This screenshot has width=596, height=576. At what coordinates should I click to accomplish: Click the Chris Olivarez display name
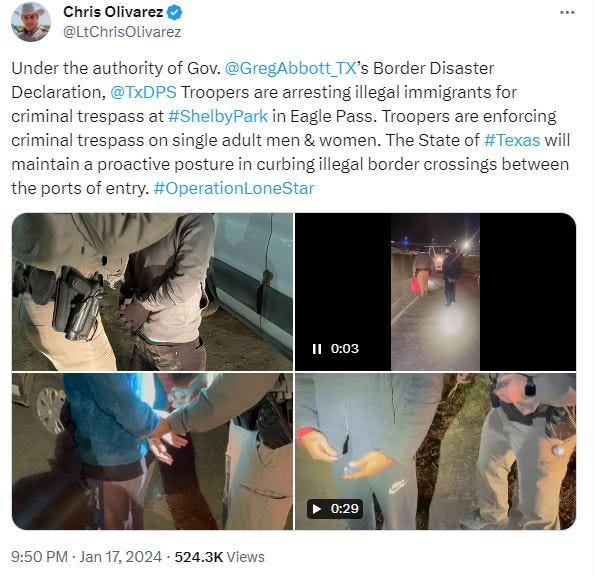click(x=113, y=12)
